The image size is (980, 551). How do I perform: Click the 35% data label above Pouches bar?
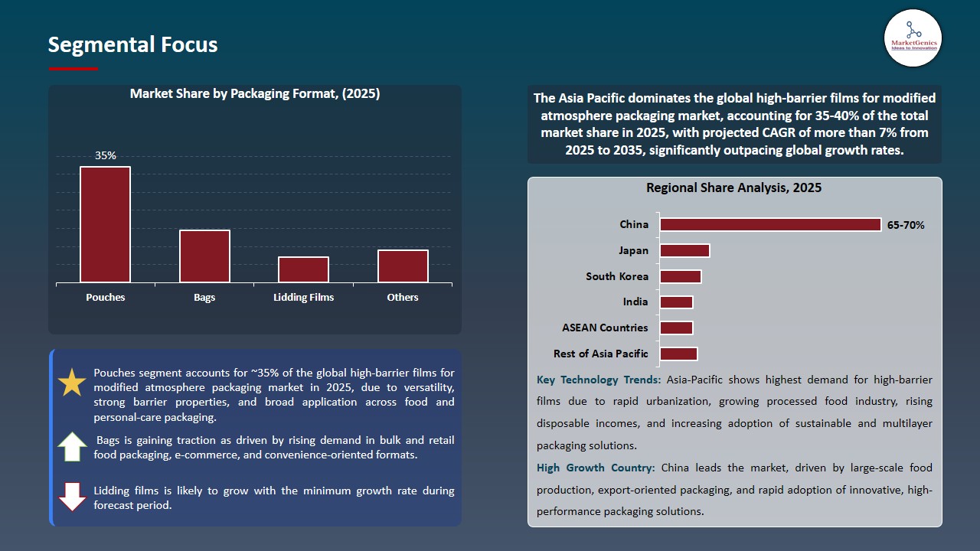[x=106, y=155]
